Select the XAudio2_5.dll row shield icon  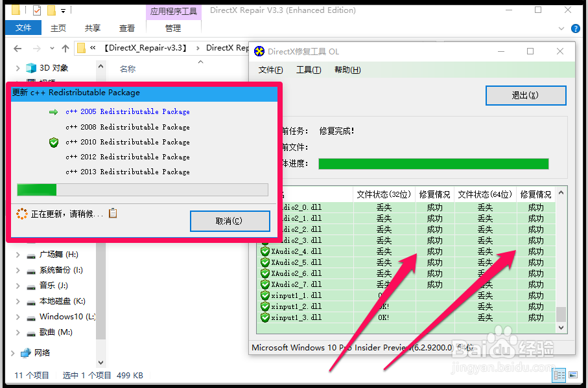(265, 262)
